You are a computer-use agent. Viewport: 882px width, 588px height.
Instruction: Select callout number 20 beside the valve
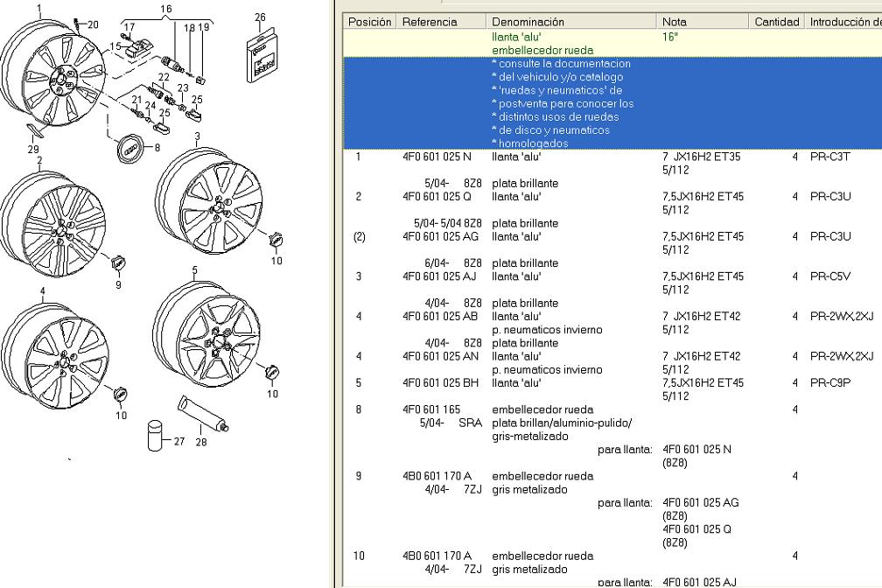(x=92, y=24)
